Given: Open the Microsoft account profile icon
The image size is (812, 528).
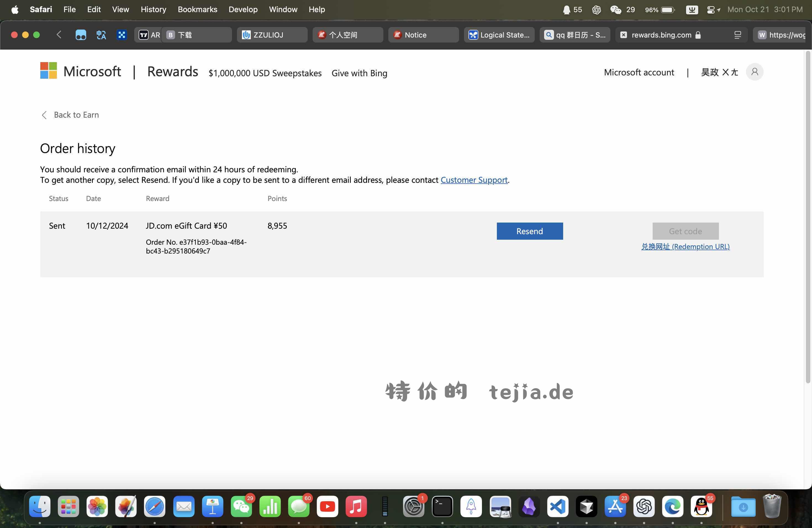Looking at the screenshot, I should [x=755, y=72].
